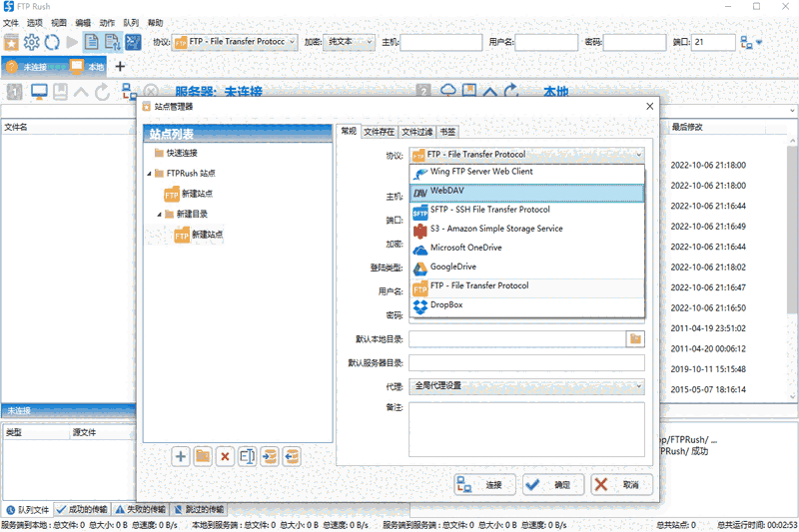Select 快速连接 in site list

click(x=182, y=153)
